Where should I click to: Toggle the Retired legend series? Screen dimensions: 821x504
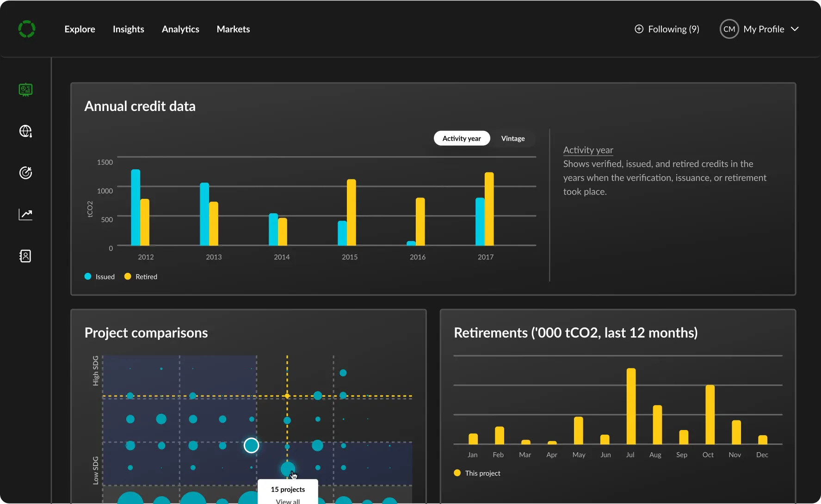(x=141, y=277)
